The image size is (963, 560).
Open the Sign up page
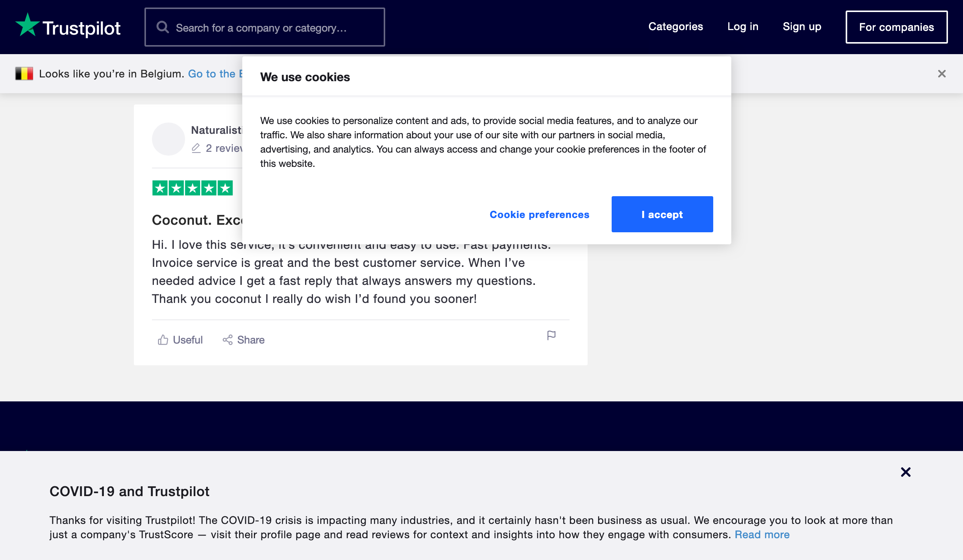[x=801, y=27]
